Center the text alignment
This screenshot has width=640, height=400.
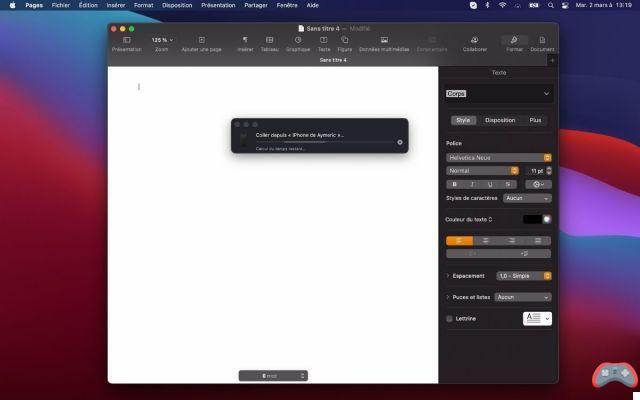pos(486,241)
